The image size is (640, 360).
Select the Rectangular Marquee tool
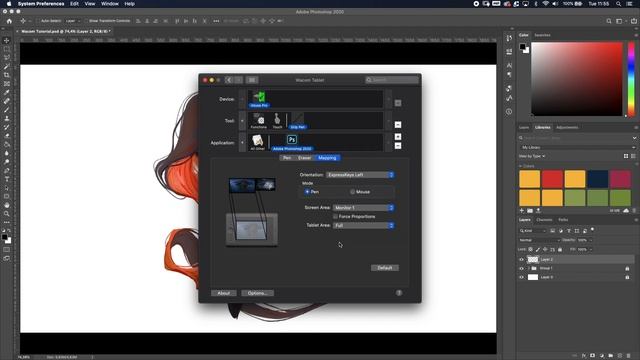click(7, 49)
